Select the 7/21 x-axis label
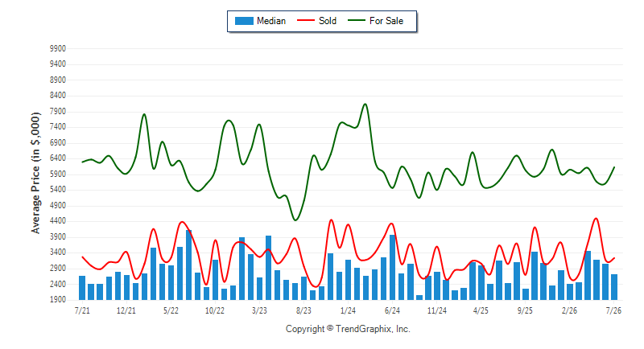The width and height of the screenshot is (644, 349). click(x=82, y=310)
